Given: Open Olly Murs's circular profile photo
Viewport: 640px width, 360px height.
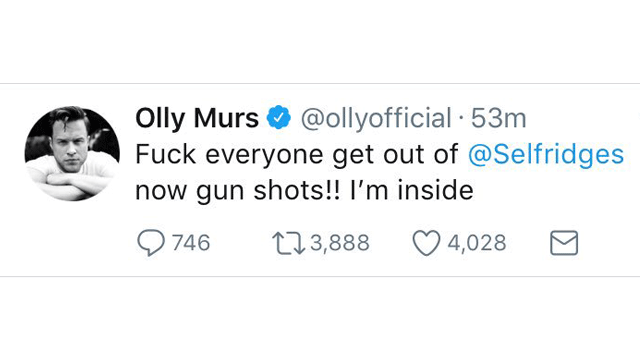Looking at the screenshot, I should point(72,153).
